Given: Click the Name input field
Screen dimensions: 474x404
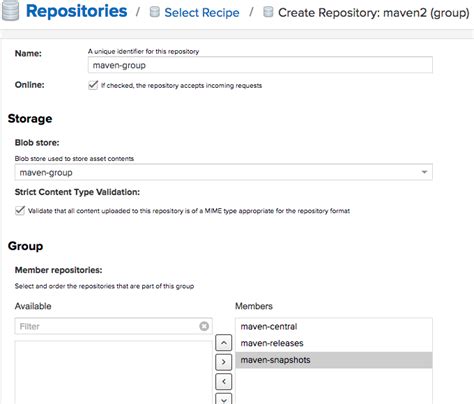Looking at the screenshot, I should [260, 65].
